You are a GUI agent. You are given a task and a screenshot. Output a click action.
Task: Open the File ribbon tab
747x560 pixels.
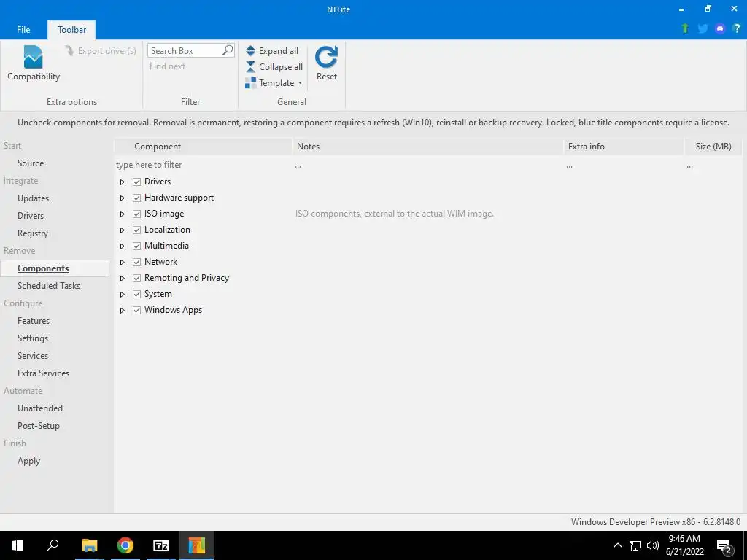pyautogui.click(x=23, y=29)
